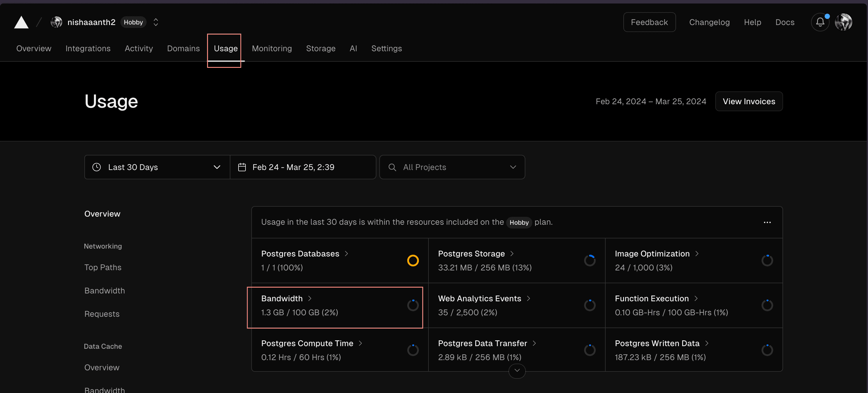The height and width of the screenshot is (393, 868).
Task: Go to the Storage tab
Action: [321, 49]
